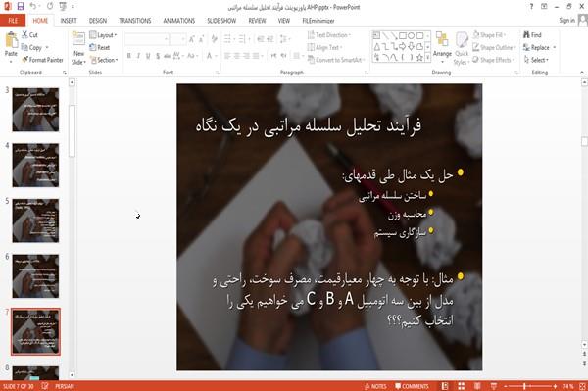This screenshot has height=391, width=588.
Task: Click Clear All Formatting icon
Action: click(x=215, y=38)
